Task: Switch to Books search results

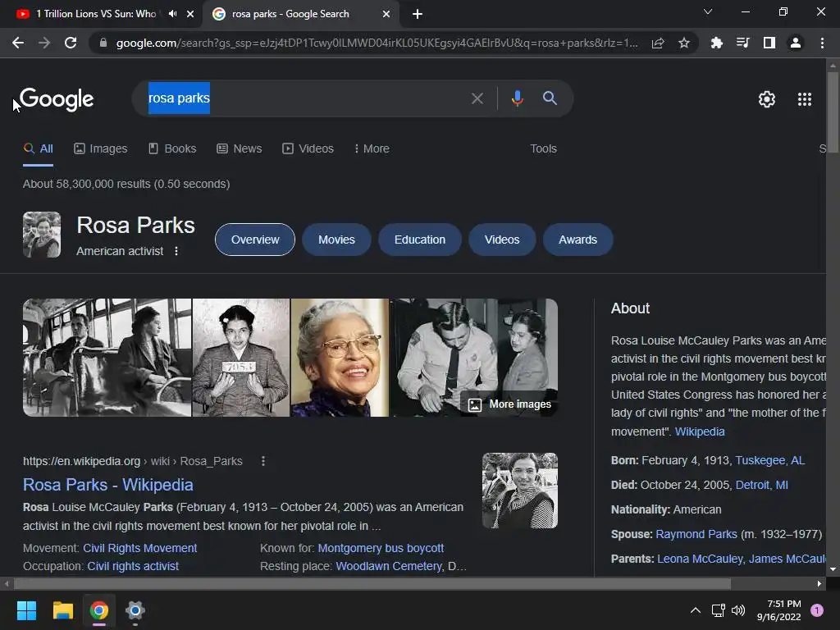Action: pos(172,148)
